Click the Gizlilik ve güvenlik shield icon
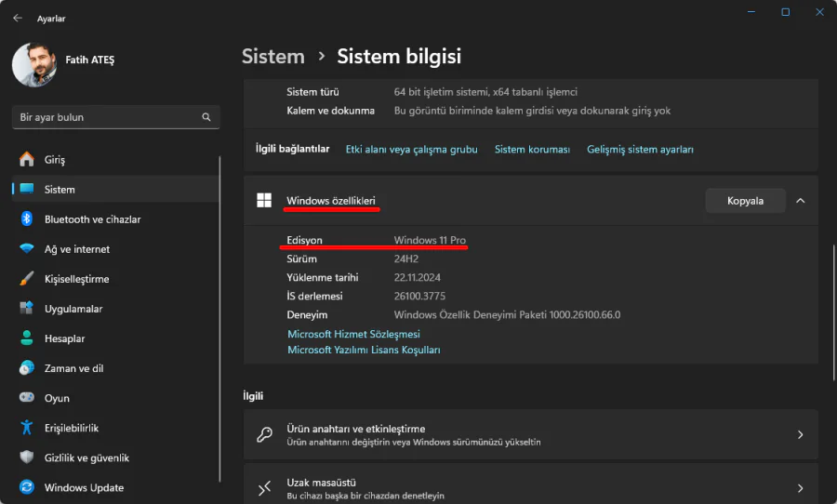 (x=27, y=458)
